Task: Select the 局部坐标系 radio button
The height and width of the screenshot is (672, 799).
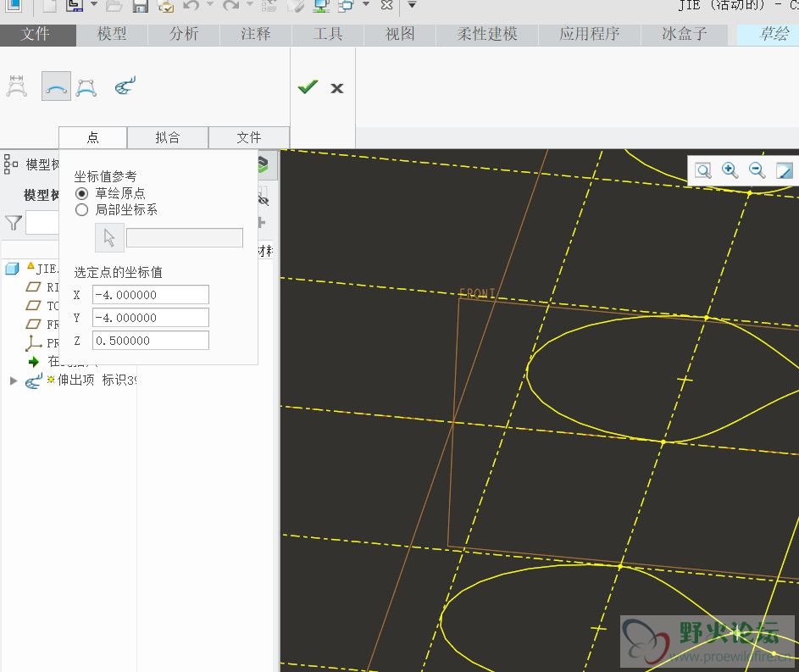Action: coord(81,210)
